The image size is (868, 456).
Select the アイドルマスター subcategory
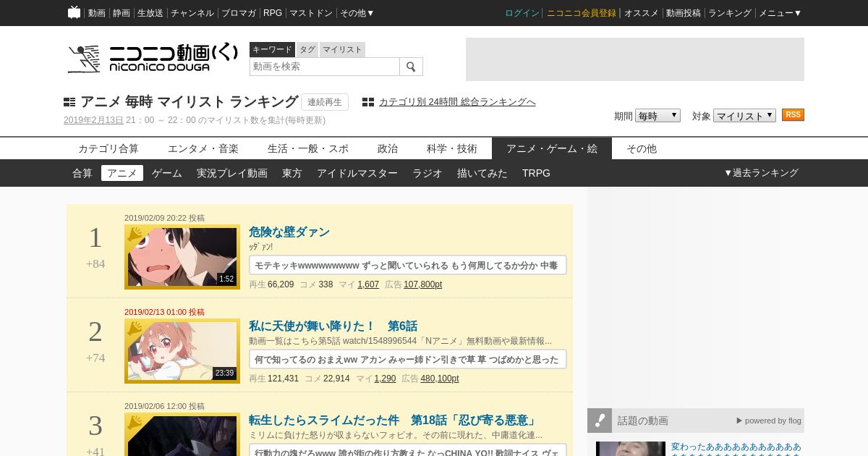click(x=357, y=173)
